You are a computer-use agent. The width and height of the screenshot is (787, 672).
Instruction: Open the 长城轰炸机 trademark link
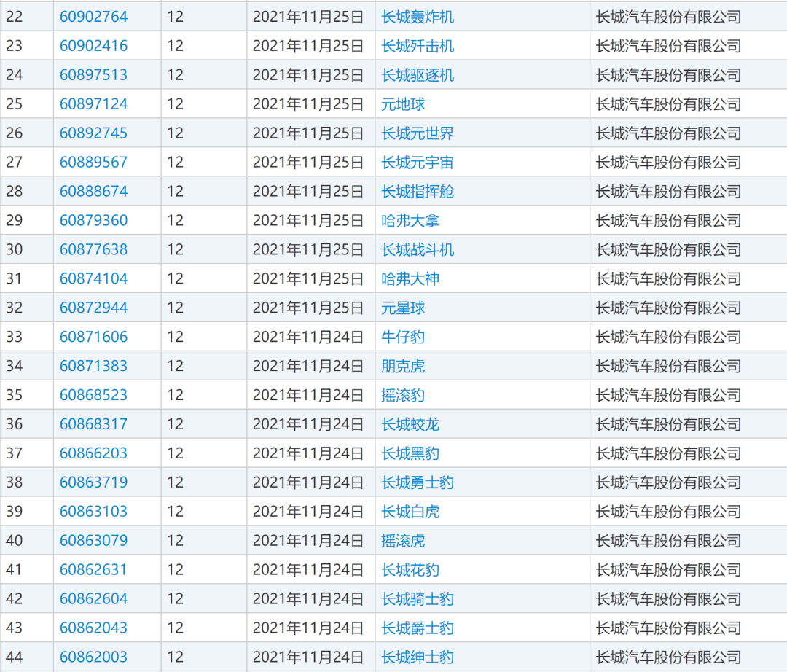(x=418, y=17)
